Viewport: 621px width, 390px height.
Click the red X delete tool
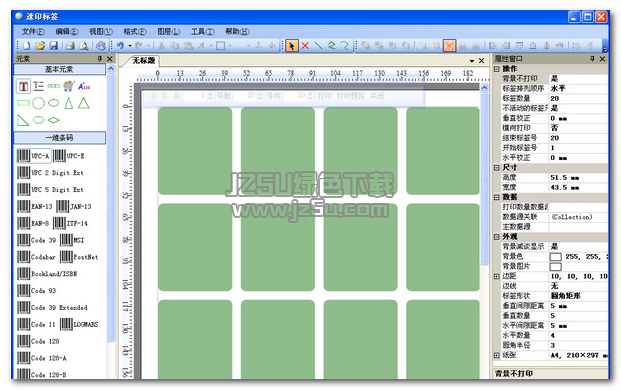point(305,46)
